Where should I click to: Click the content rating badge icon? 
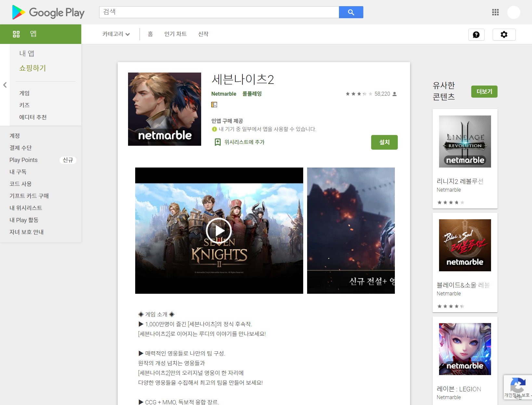pyautogui.click(x=214, y=105)
